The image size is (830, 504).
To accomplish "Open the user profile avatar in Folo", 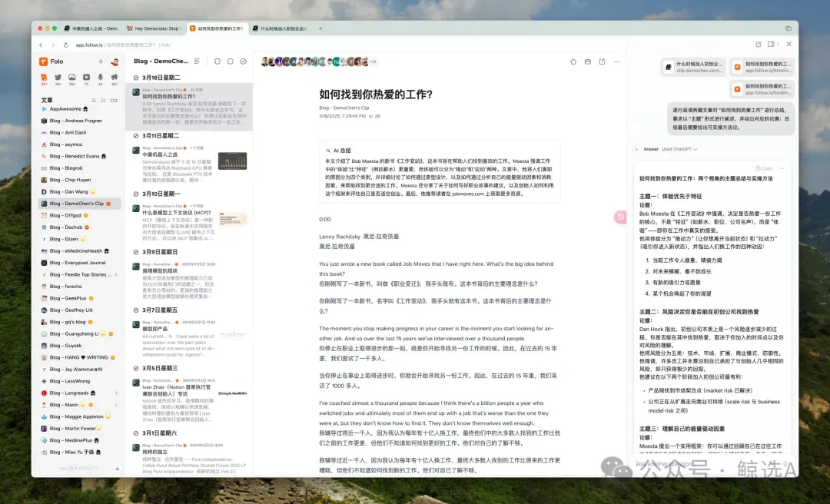I will (x=115, y=61).
